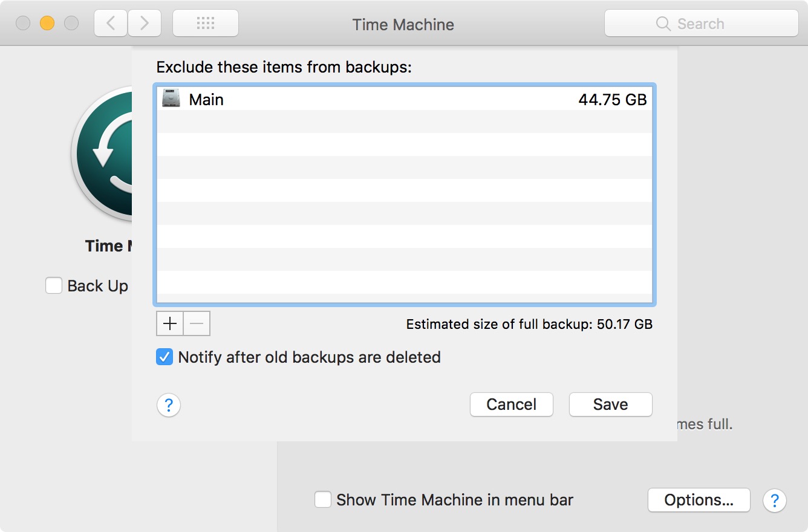Open the Show All preferences grid
This screenshot has height=532, width=808.
coord(206,24)
